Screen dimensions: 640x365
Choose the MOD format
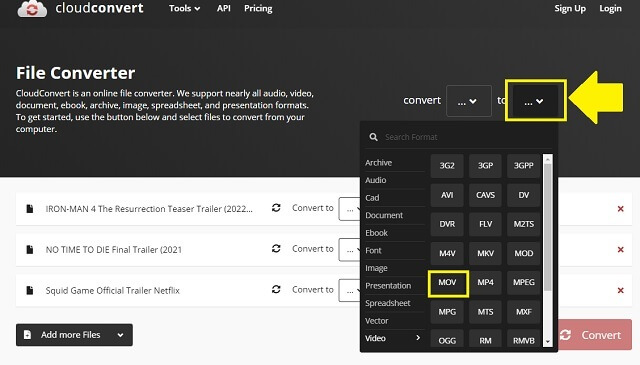coord(524,253)
